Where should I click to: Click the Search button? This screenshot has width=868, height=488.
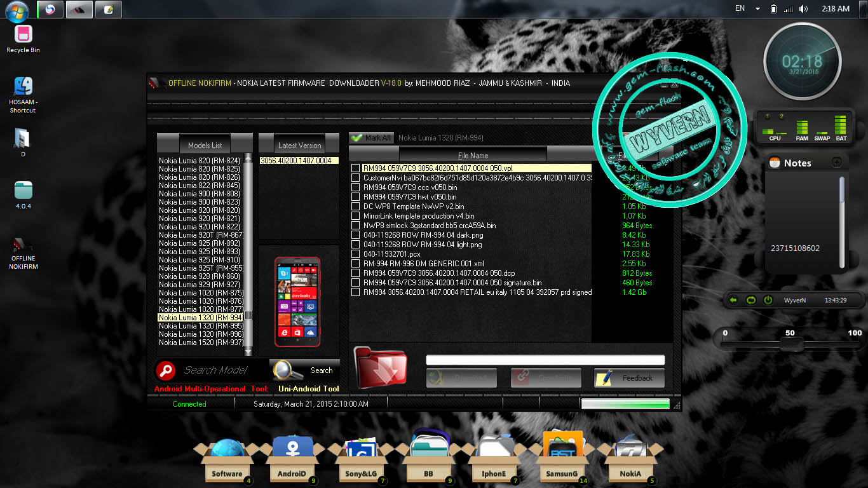[x=305, y=370]
